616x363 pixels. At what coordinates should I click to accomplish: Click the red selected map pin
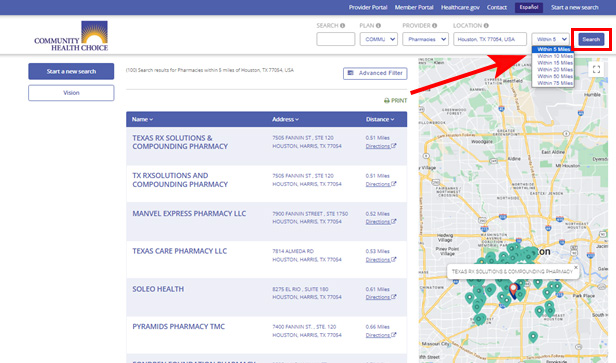click(513, 290)
